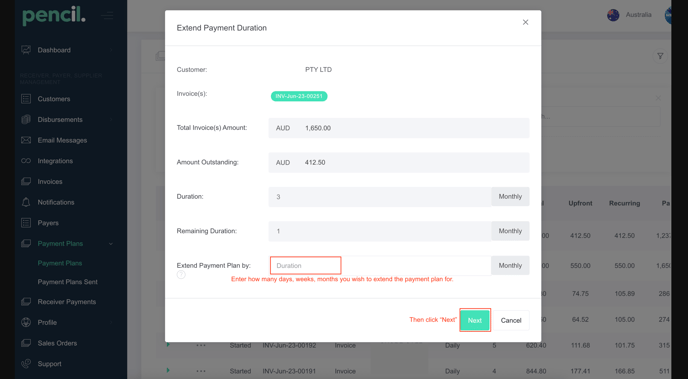Click the help question mark icon
688x379 pixels.
(181, 275)
